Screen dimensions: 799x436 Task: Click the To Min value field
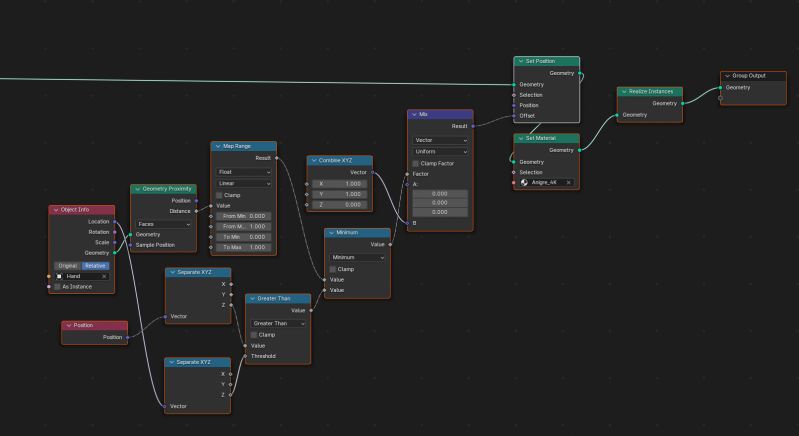(x=244, y=237)
